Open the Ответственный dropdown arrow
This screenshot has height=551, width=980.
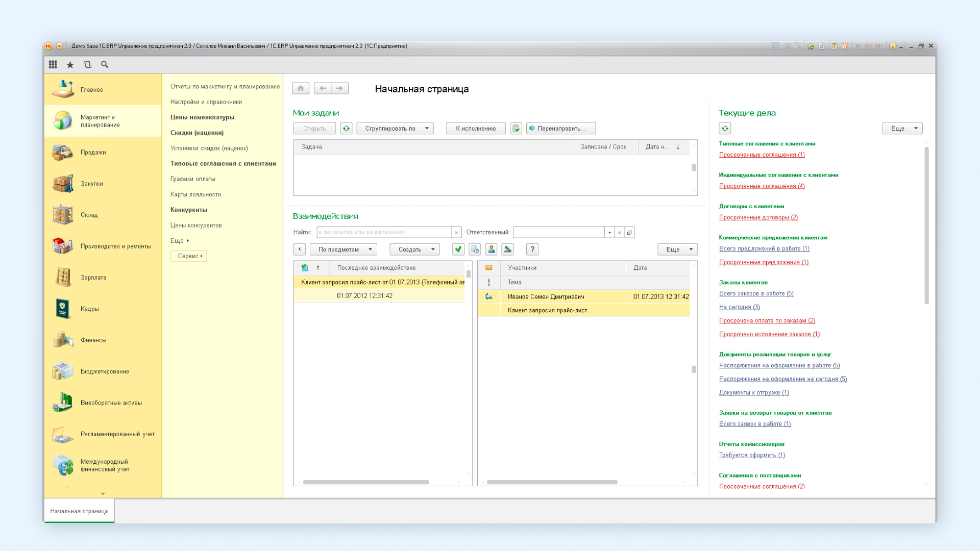coord(609,233)
